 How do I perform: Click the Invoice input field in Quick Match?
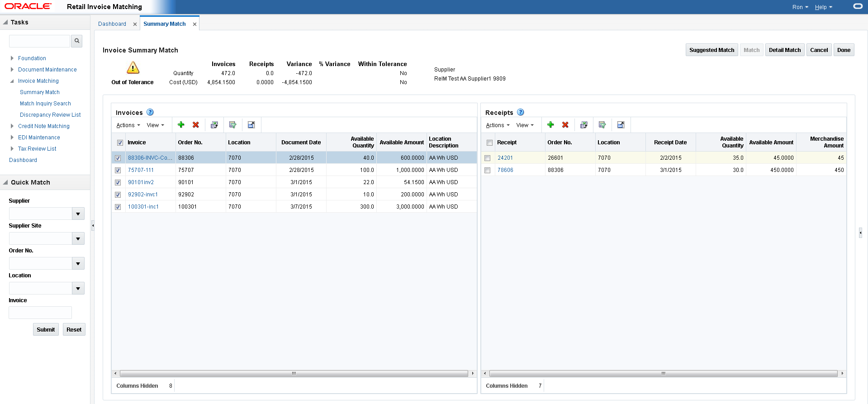[x=40, y=313]
